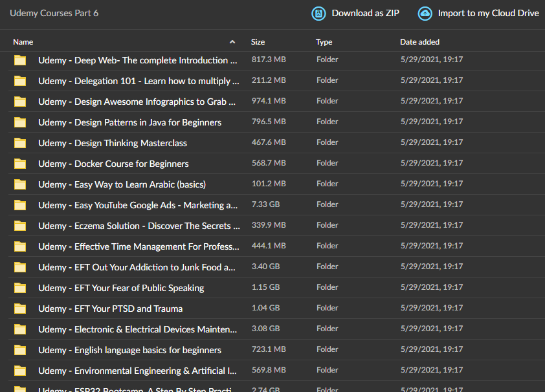Click Download as ZIP text
This screenshot has width=545, height=392.
pos(365,13)
